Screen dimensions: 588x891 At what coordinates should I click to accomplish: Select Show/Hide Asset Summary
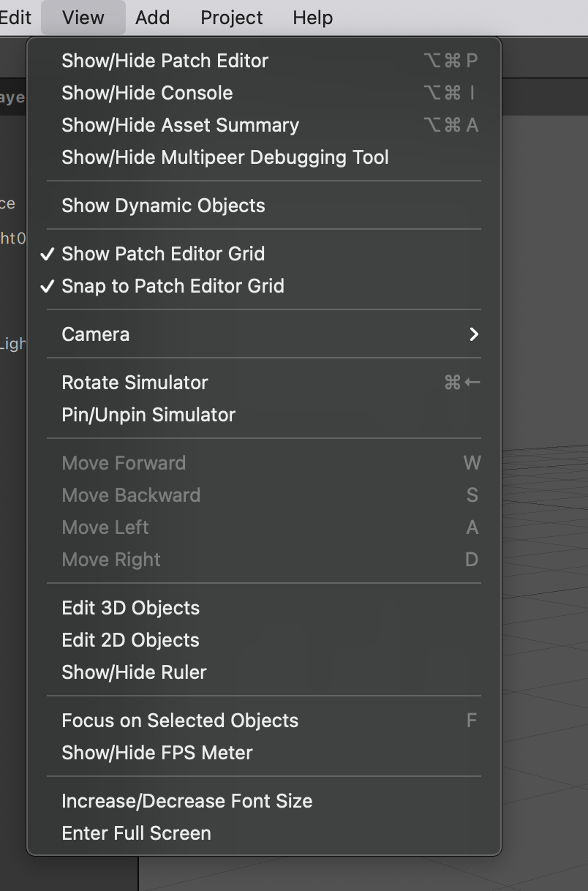point(180,125)
